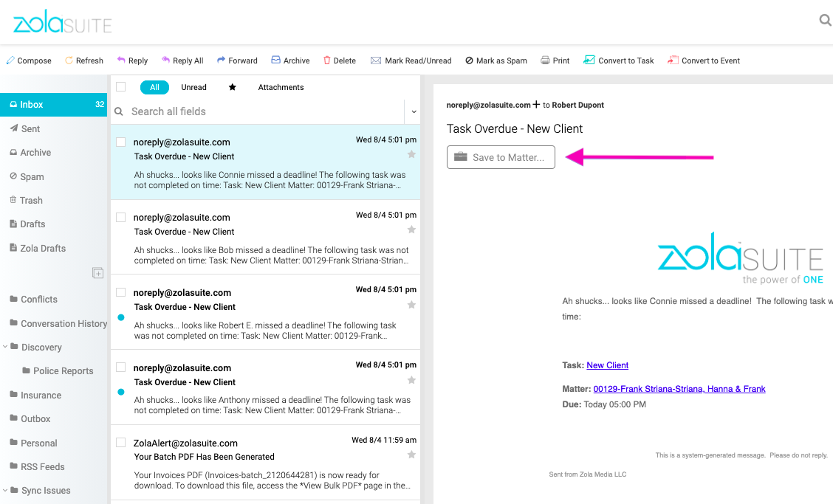
Task: Star the Task Overdue email about Robert E.
Action: click(411, 305)
